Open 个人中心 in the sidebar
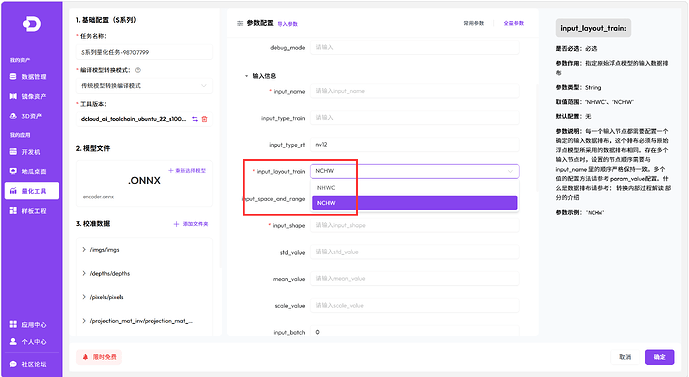Screen dimensions: 689x377 tap(32, 341)
